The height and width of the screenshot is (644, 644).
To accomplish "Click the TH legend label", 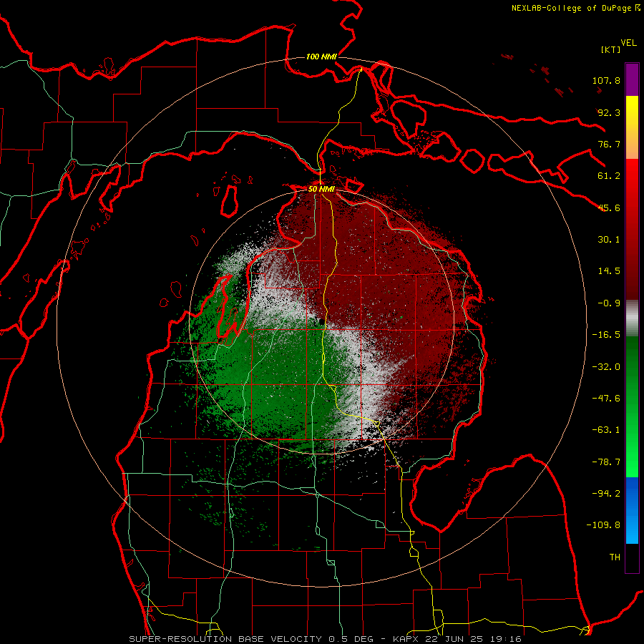I will coord(615,557).
